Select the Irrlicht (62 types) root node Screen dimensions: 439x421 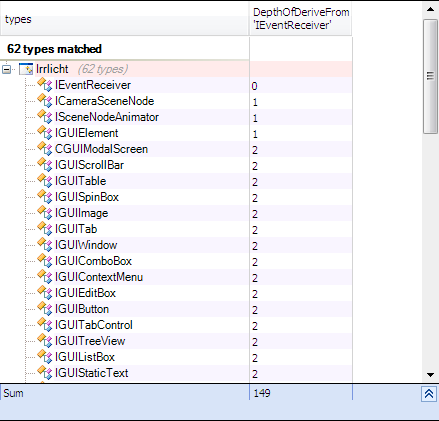point(82,69)
